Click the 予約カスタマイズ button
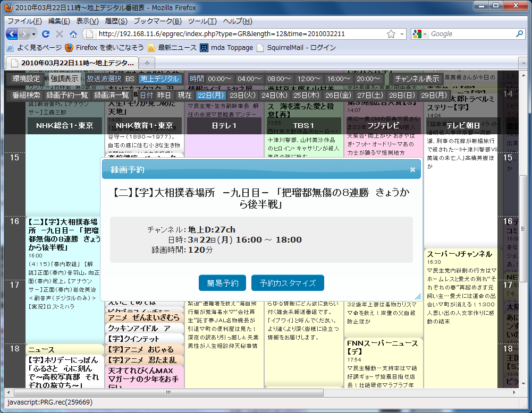This screenshot has width=532, height=413. tap(288, 283)
